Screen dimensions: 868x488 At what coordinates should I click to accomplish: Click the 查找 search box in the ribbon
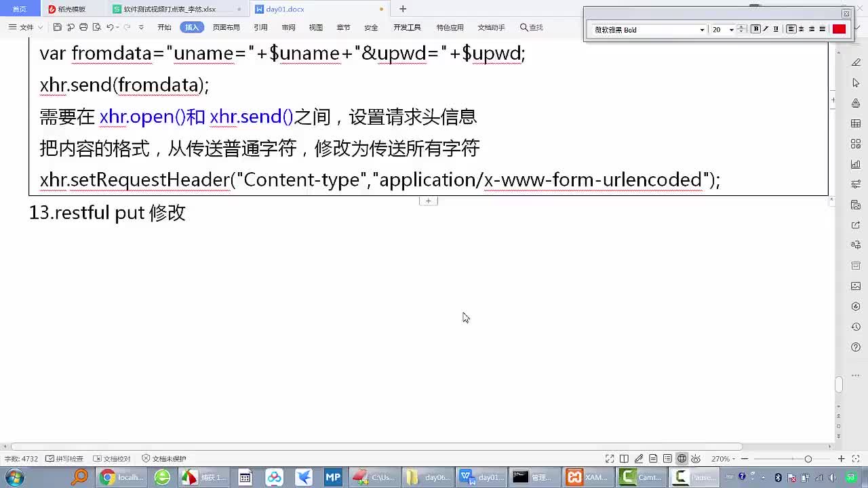tap(532, 27)
